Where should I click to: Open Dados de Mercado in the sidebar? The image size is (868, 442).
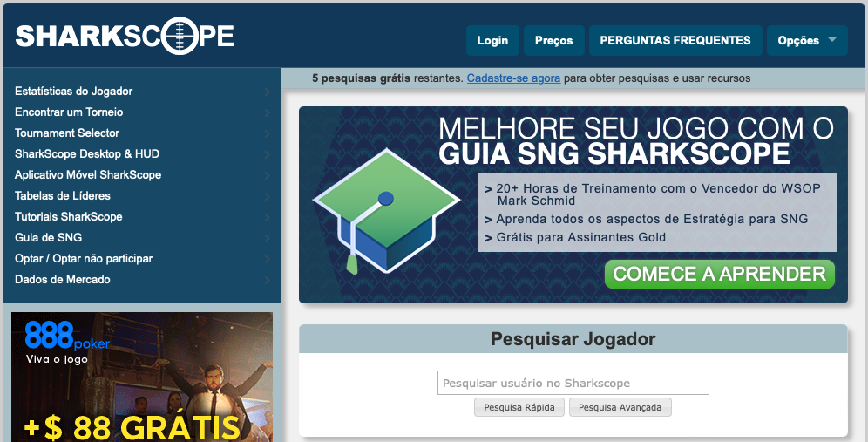[x=63, y=280]
